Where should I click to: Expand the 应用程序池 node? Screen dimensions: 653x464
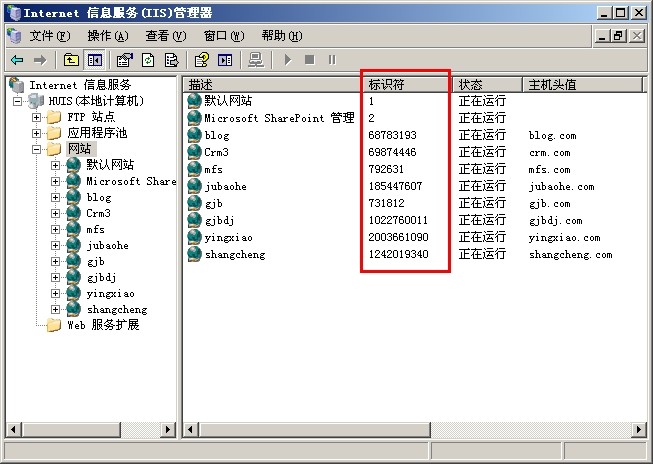click(37, 133)
